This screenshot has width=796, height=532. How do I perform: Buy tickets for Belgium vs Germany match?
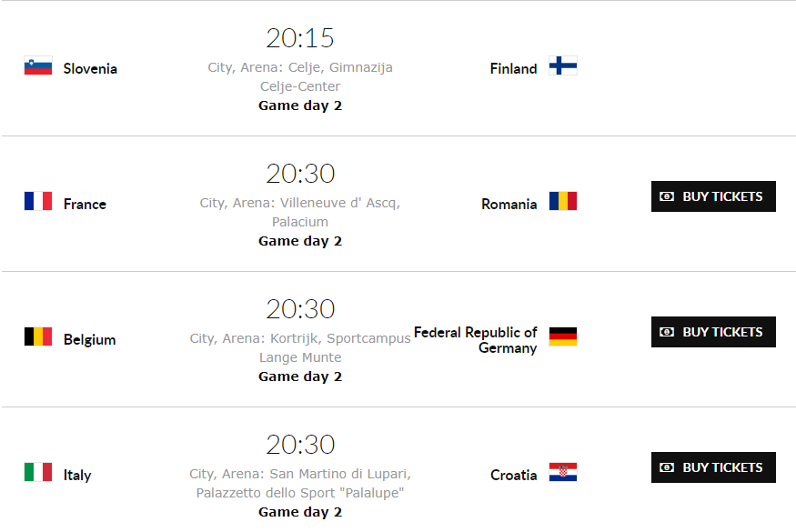pyautogui.click(x=713, y=332)
